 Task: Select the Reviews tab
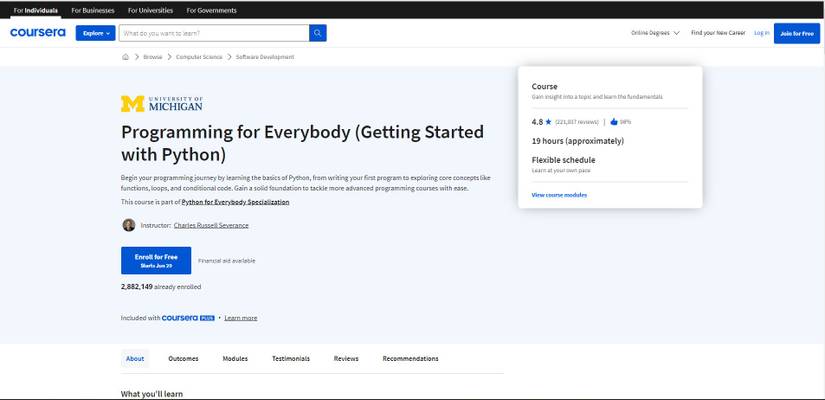346,358
